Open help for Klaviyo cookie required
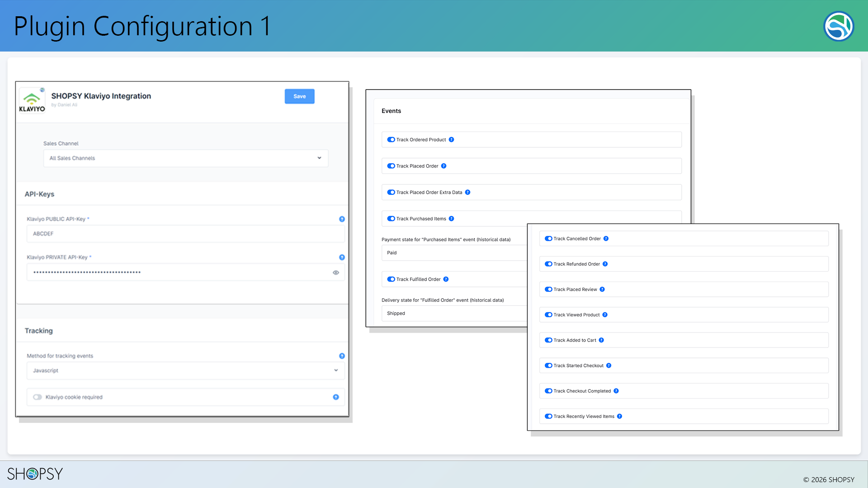Image resolution: width=868 pixels, height=488 pixels. pos(336,397)
